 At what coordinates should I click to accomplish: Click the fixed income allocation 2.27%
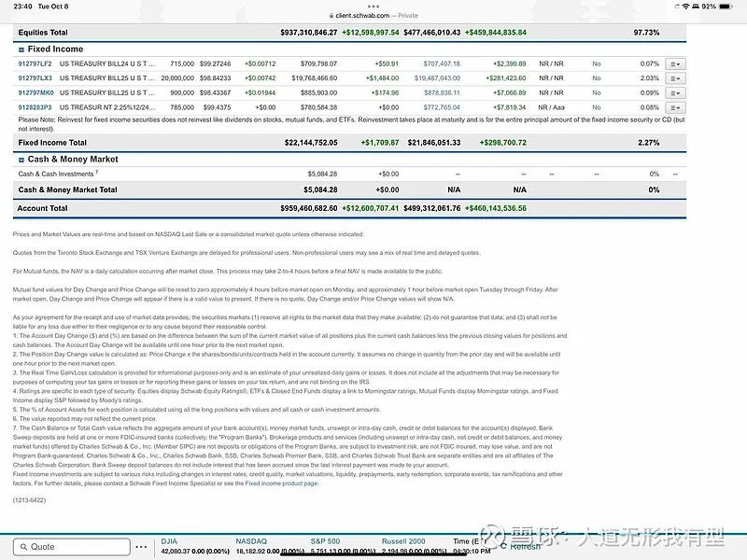coord(649,143)
